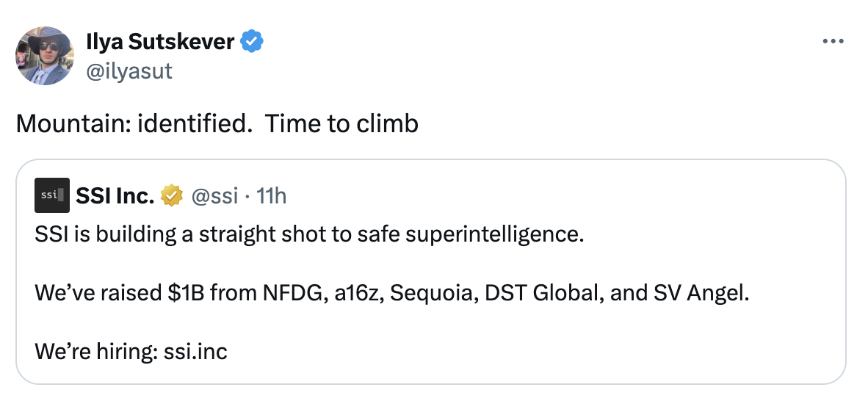Open the @ilyasut handle link
Screen dimensions: 868x401
click(x=129, y=71)
